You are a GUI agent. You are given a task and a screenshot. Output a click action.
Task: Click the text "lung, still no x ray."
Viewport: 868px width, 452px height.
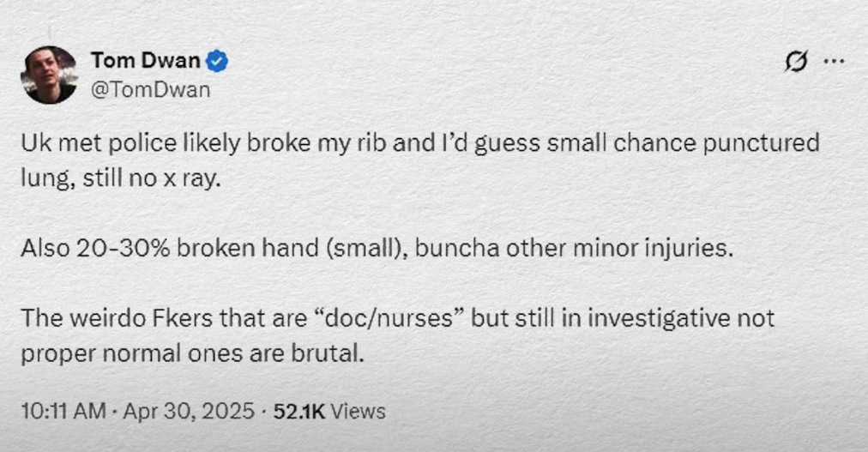pyautogui.click(x=121, y=179)
